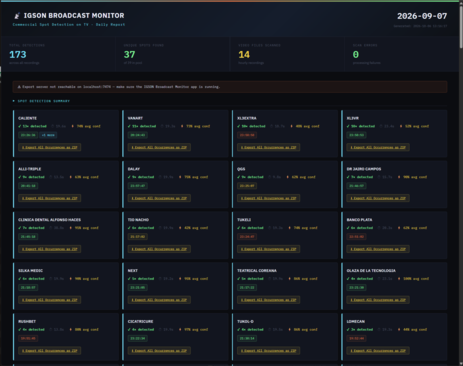
Task: Export all PLAZA DE LA TECNOLOGIA occurrences
Action: tap(378, 300)
